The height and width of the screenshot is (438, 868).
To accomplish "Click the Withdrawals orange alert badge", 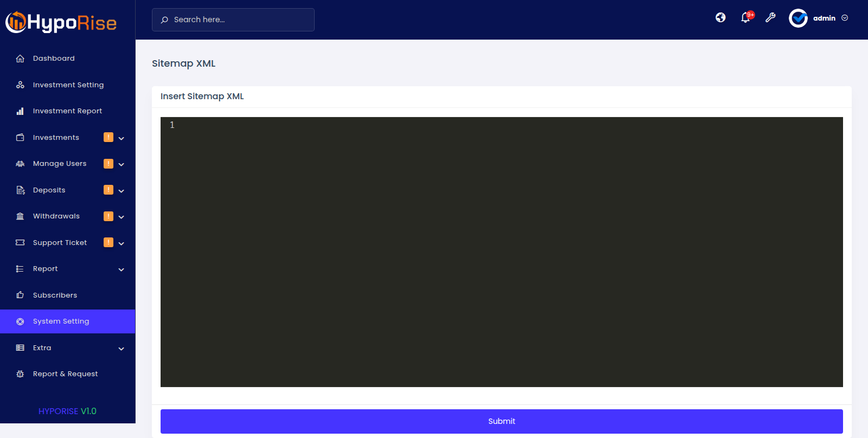I will tap(108, 216).
